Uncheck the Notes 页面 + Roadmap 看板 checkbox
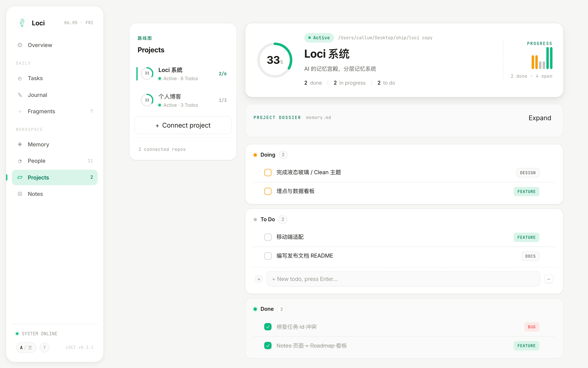Viewport: 588px width, 368px height. tap(268, 345)
